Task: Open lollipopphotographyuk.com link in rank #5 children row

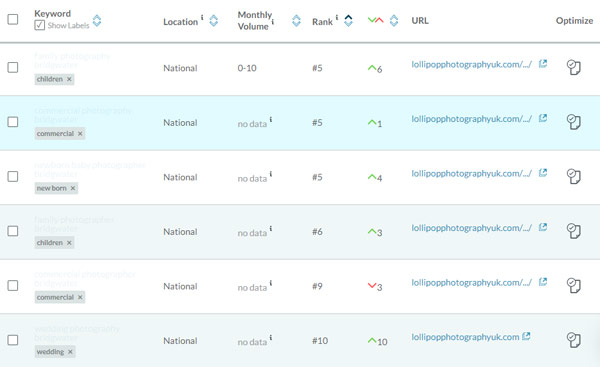Action: tap(471, 64)
